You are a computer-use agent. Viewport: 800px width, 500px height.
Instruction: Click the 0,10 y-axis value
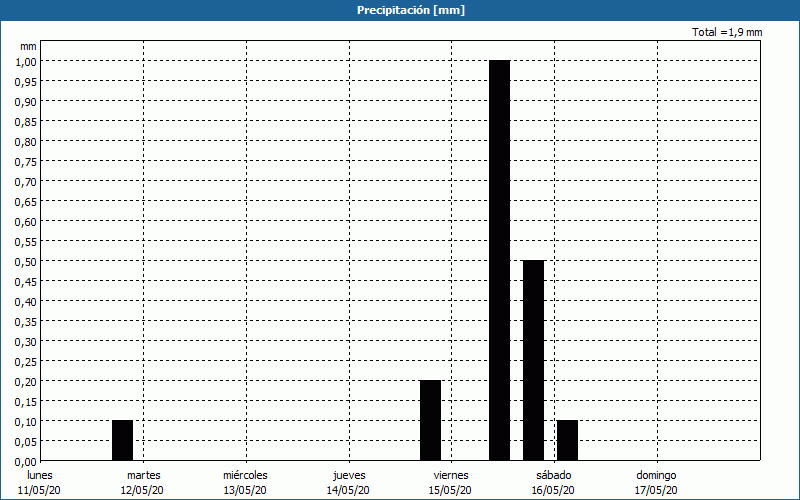(x=26, y=421)
